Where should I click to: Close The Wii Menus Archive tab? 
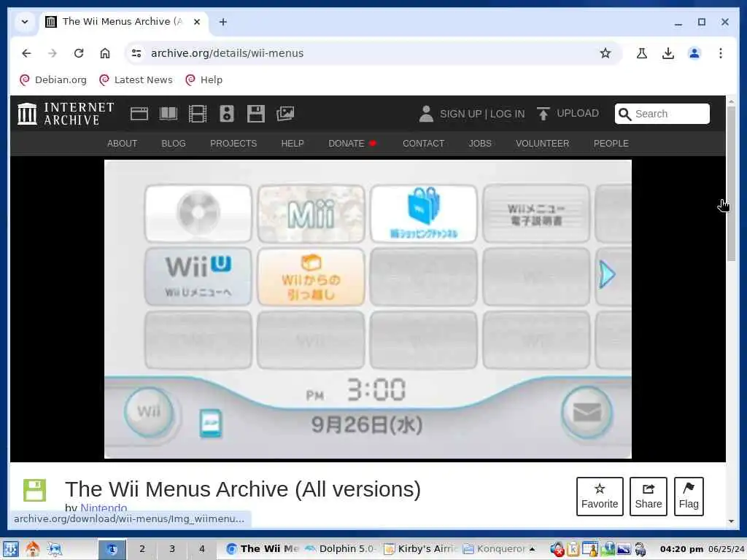click(196, 22)
